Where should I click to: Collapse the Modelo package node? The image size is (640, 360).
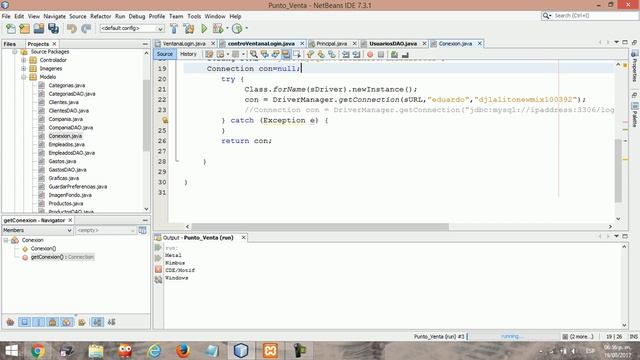click(x=24, y=77)
